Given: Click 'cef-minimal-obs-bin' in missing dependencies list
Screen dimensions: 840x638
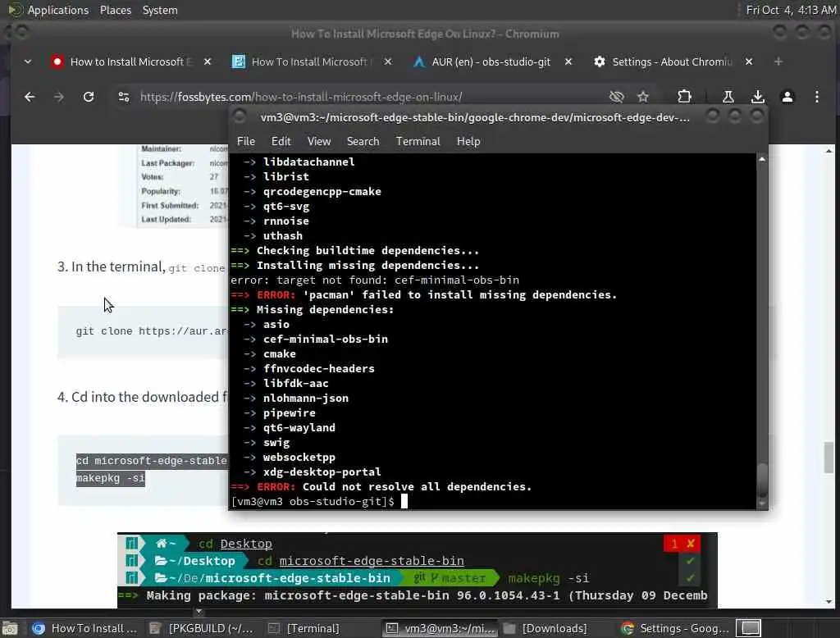Looking at the screenshot, I should [325, 339].
